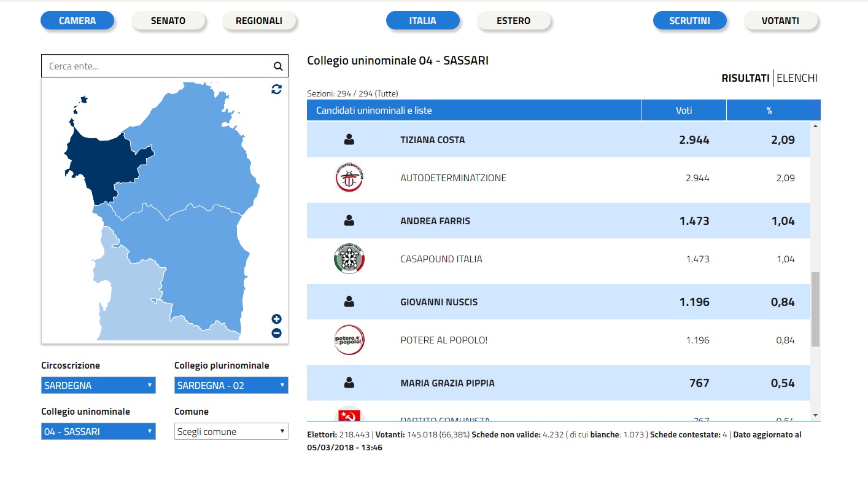The width and height of the screenshot is (868, 497).
Task: Zoom out the map with minus icon
Action: [276, 333]
